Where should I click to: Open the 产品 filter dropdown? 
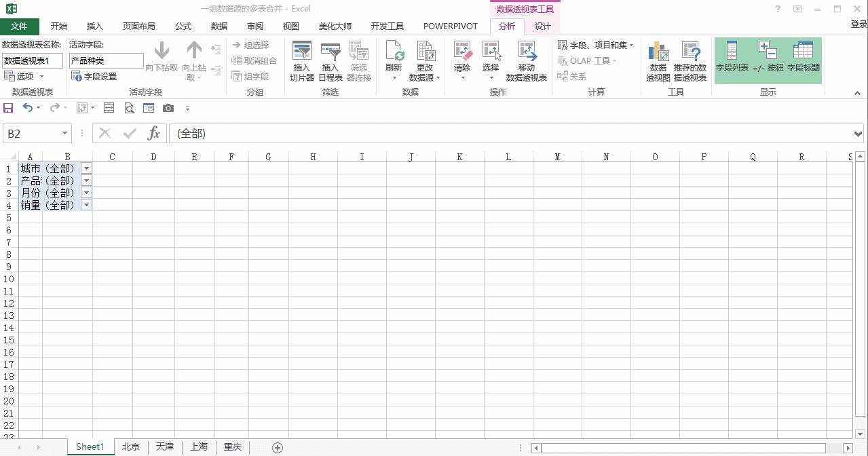(86, 180)
